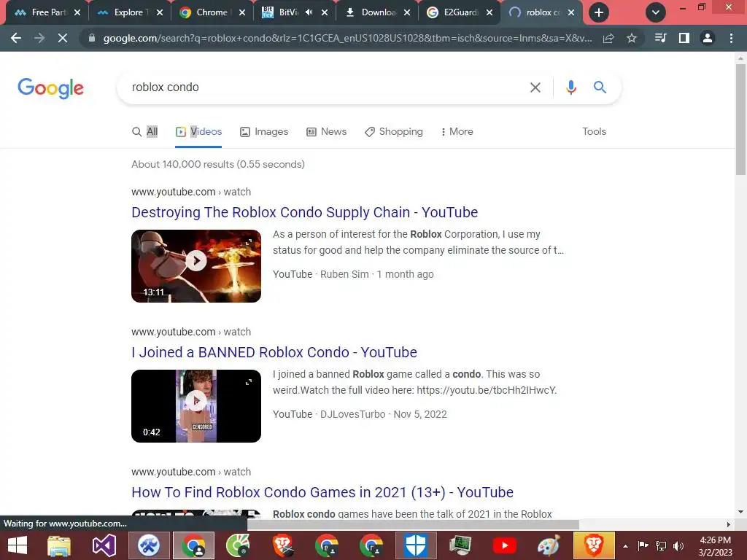The image size is (747, 560).
Task: Mute the BitVi tab audio icon
Action: 309,12
